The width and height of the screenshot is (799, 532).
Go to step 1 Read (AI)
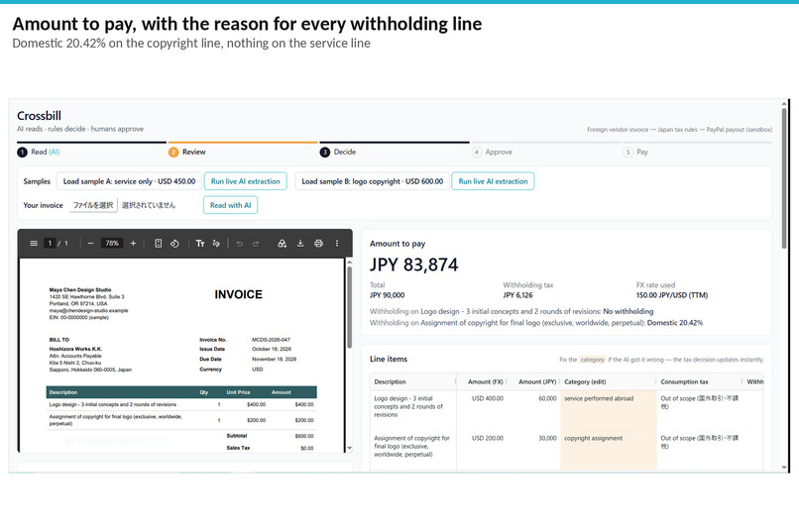39,152
